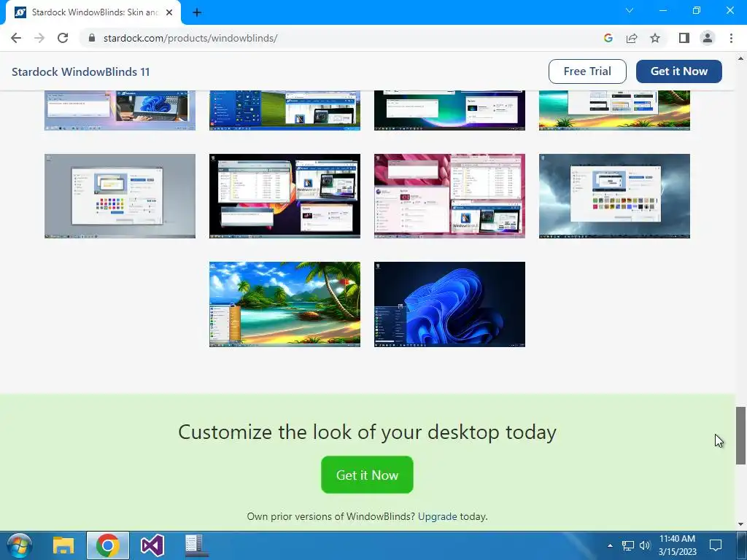The width and height of the screenshot is (747, 560).
Task: Click the page vertical scrollbar thumb
Action: pos(740,435)
